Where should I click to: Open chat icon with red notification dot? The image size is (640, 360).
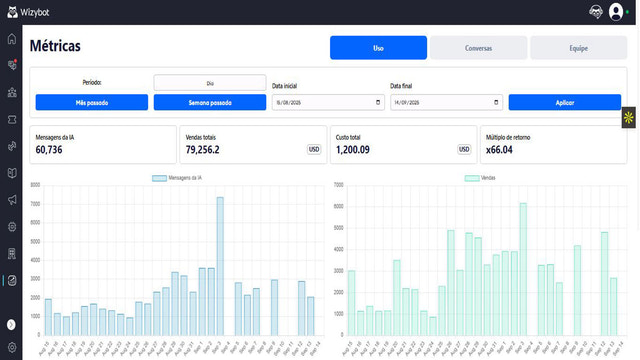tap(12, 64)
